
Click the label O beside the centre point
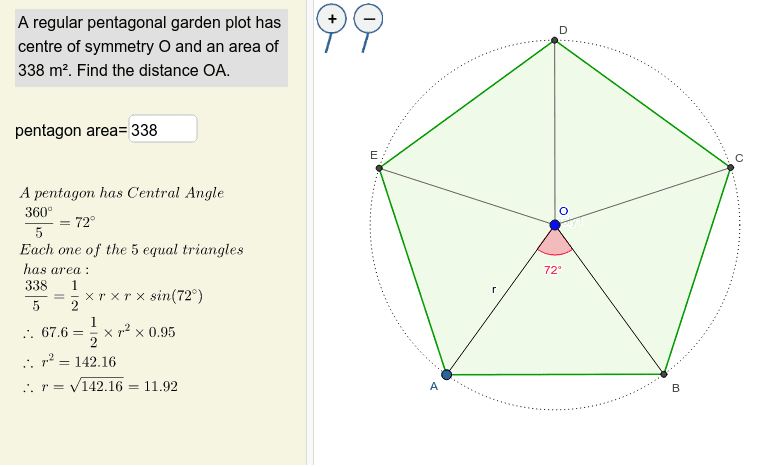point(563,211)
